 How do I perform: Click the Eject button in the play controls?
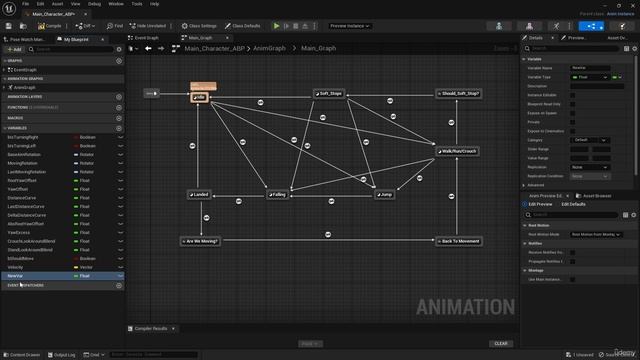[305, 26]
